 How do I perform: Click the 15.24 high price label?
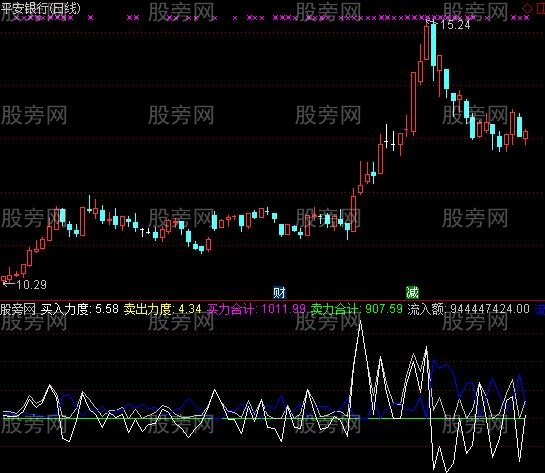[455, 25]
